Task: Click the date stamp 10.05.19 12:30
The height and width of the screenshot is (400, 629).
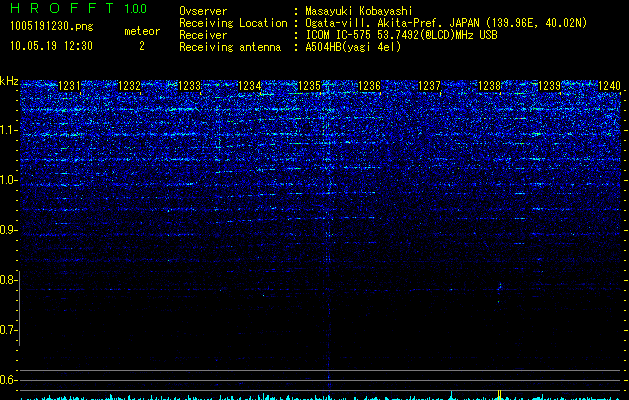Action: point(51,46)
